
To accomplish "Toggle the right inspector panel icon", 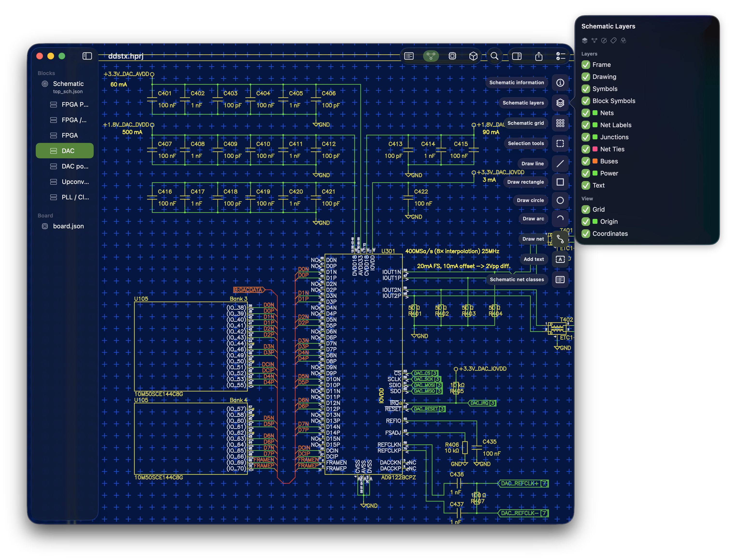I will [517, 56].
